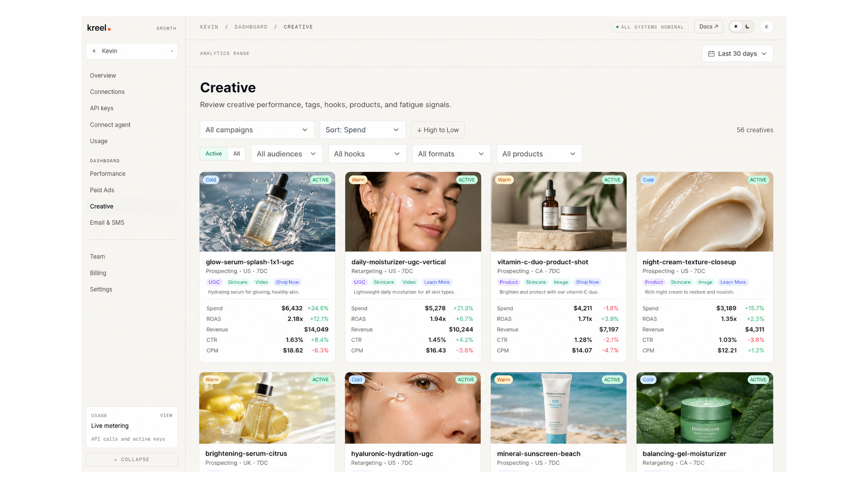Image resolution: width=868 pixels, height=488 pixels.
Task: Open All products dropdown
Action: (x=539, y=154)
